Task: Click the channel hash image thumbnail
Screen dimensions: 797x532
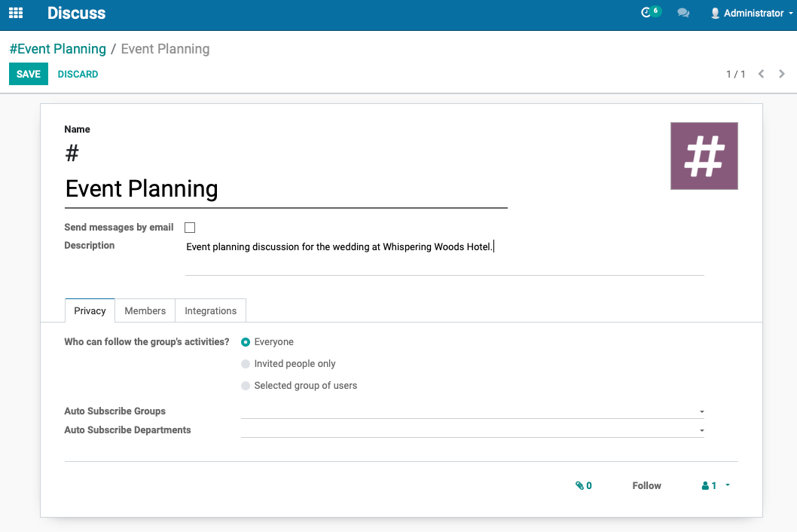Action: tap(704, 156)
